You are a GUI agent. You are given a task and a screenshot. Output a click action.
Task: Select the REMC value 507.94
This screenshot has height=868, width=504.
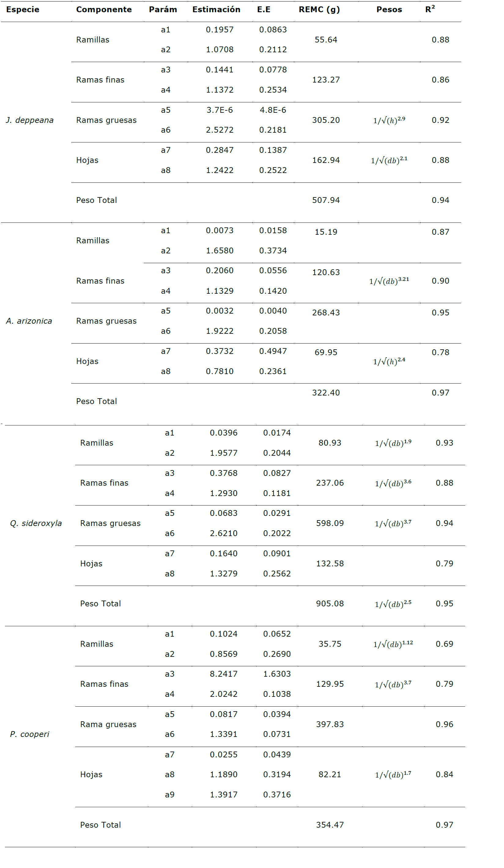coord(326,200)
